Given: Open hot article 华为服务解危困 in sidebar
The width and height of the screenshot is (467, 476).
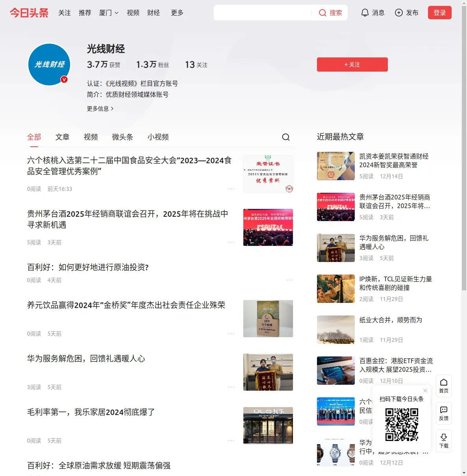Looking at the screenshot, I should tap(394, 242).
